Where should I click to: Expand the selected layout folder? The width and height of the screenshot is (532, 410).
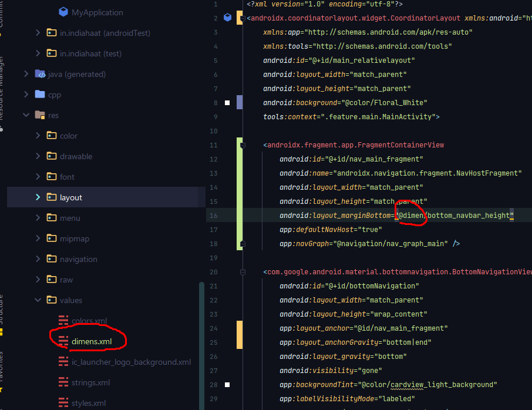pos(38,197)
